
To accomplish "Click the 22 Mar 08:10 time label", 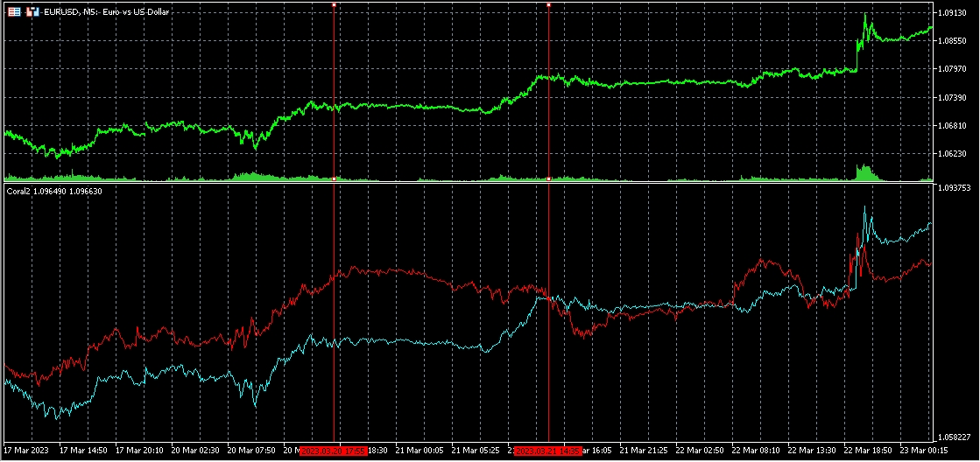I will click(755, 450).
